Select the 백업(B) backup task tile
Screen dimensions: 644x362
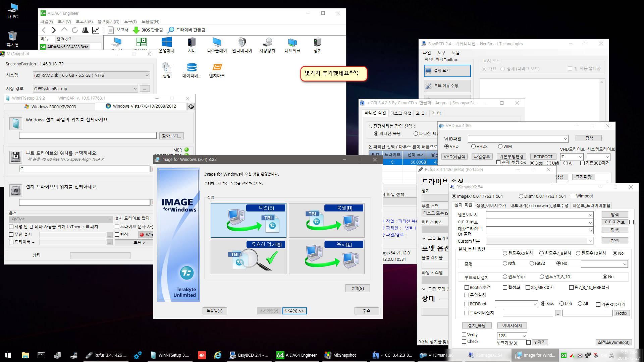[x=248, y=220]
